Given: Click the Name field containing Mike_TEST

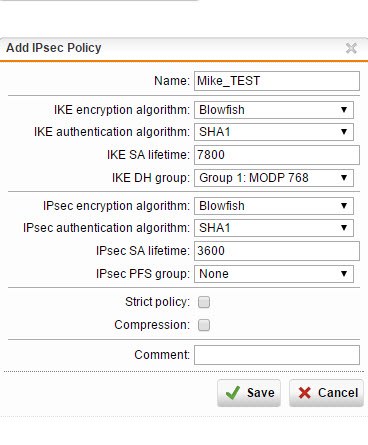Looking at the screenshot, I should pyautogui.click(x=277, y=81).
